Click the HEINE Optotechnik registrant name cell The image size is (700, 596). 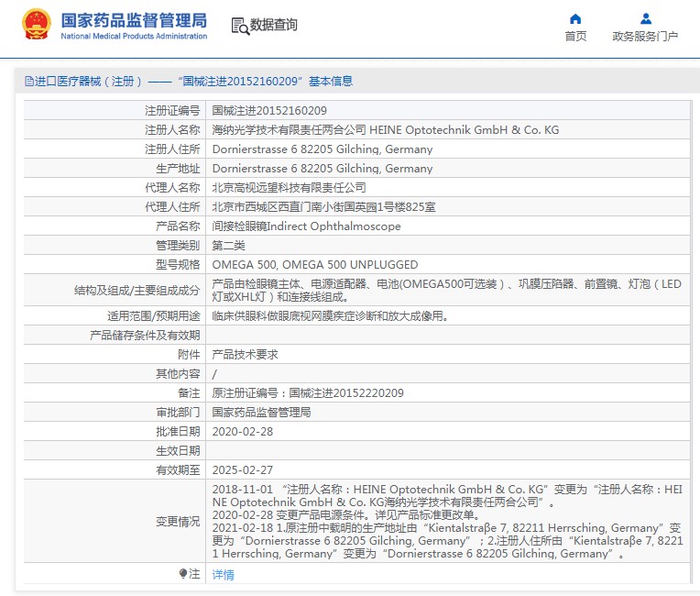(385, 130)
